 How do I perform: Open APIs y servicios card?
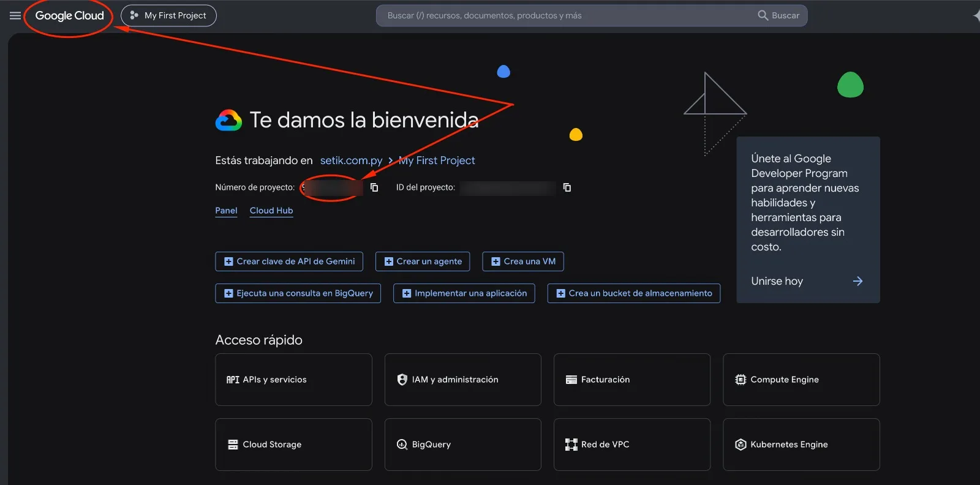coord(293,380)
